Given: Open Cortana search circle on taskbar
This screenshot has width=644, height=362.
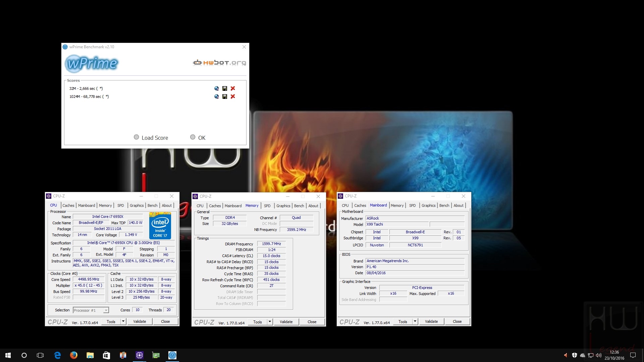Looking at the screenshot, I should point(24,355).
